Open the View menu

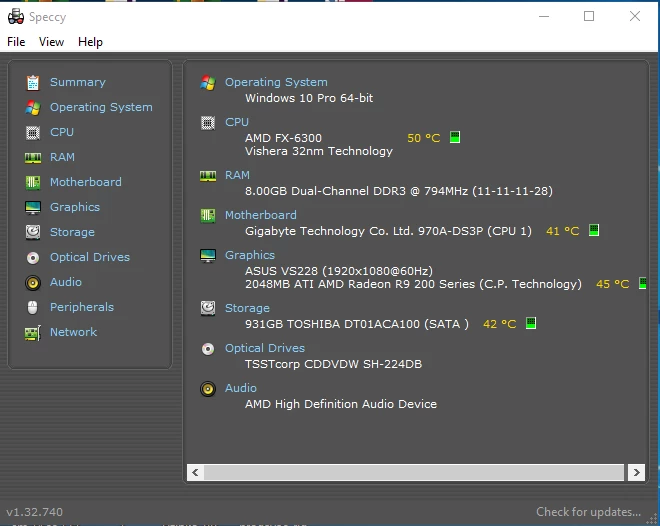(x=51, y=42)
